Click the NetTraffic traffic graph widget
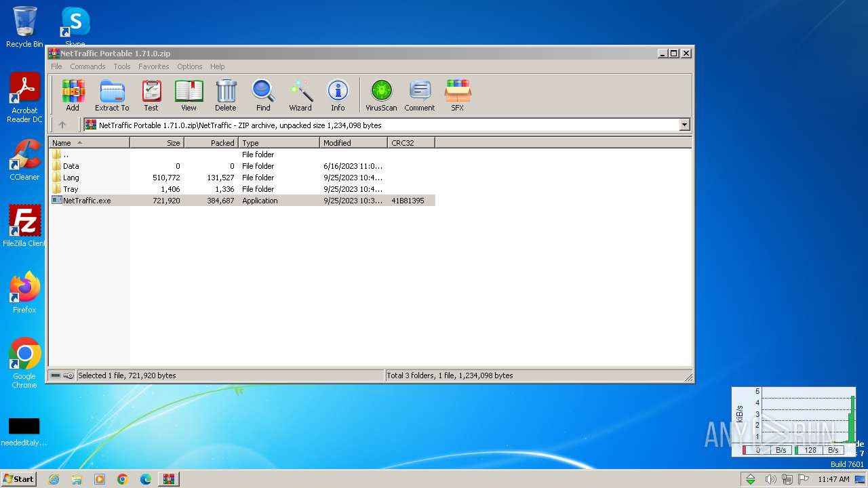 [794, 422]
